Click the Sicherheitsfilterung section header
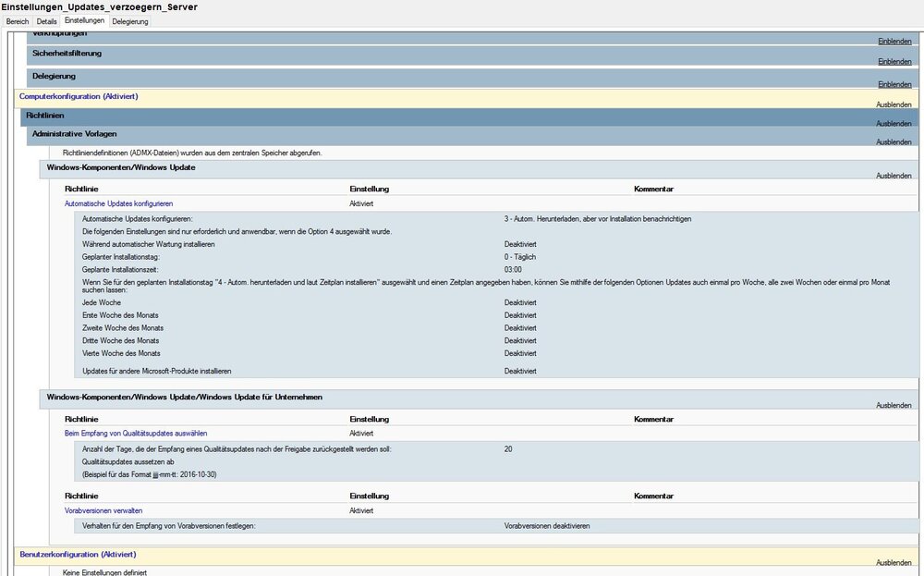This screenshot has height=576, width=924. [x=67, y=54]
